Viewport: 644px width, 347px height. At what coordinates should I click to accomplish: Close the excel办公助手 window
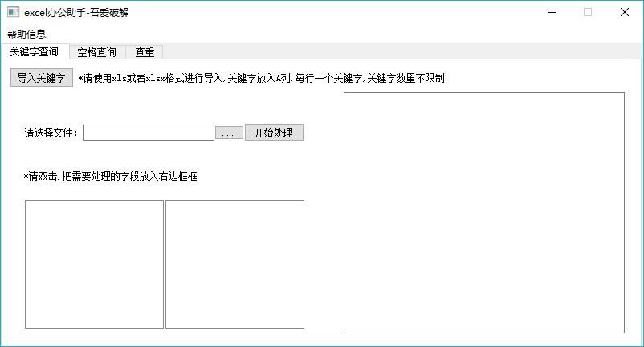(624, 12)
